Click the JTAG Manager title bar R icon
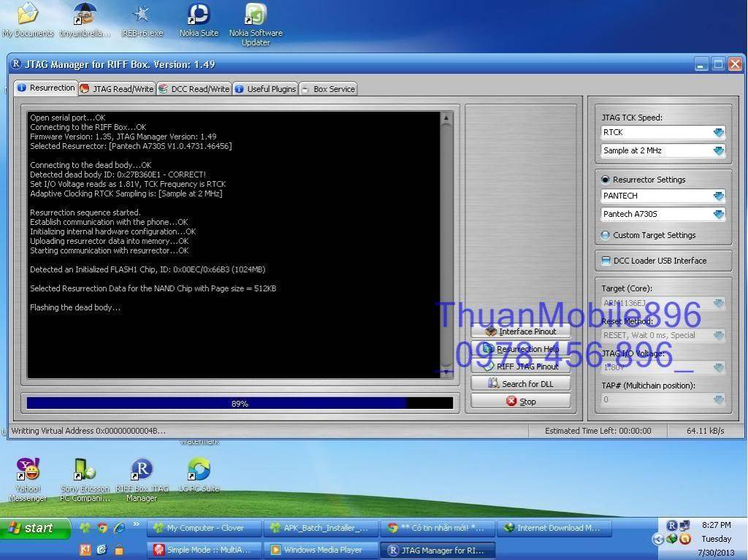748x560 pixels. click(x=16, y=64)
